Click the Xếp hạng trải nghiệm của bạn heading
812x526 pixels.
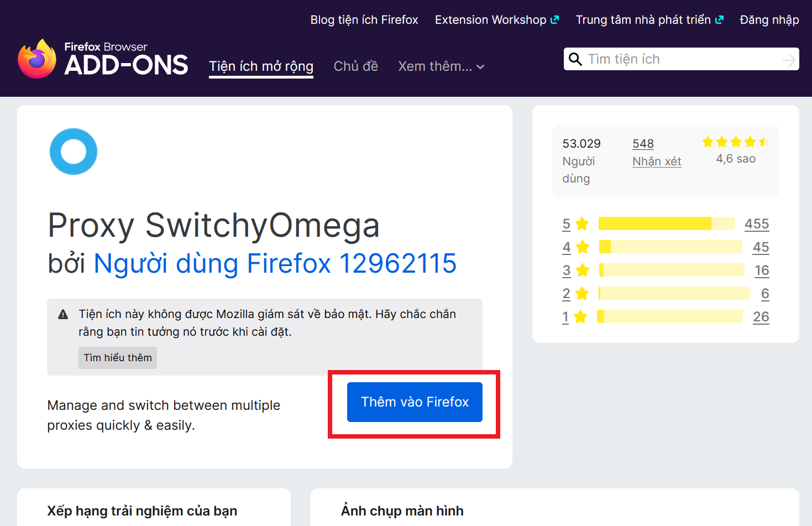tap(142, 511)
